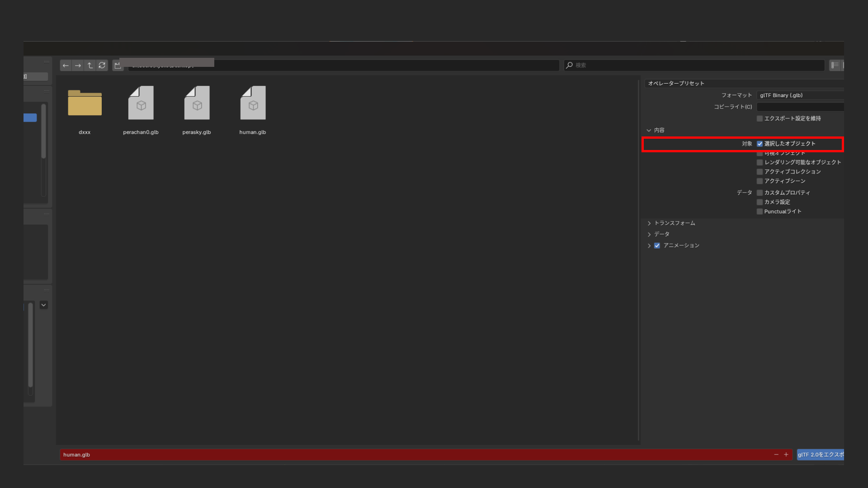Click magnifier icon in search field
Screen dimensions: 868x488
point(570,66)
